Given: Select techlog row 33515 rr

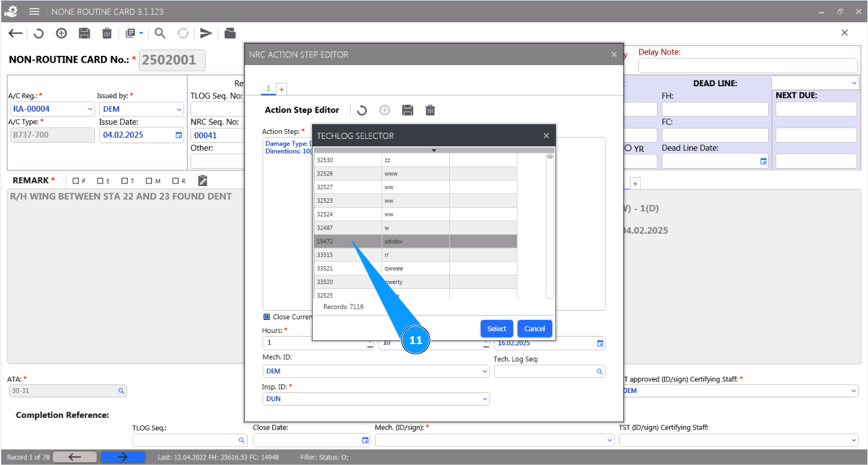Looking at the screenshot, I should coord(415,255).
